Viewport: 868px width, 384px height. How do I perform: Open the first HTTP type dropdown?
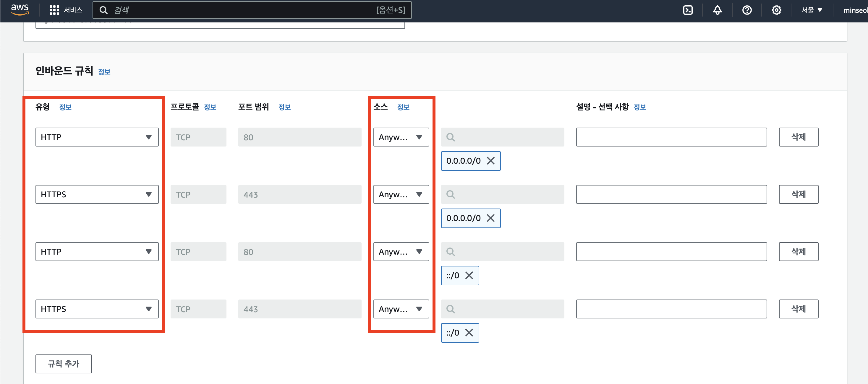pos(97,137)
